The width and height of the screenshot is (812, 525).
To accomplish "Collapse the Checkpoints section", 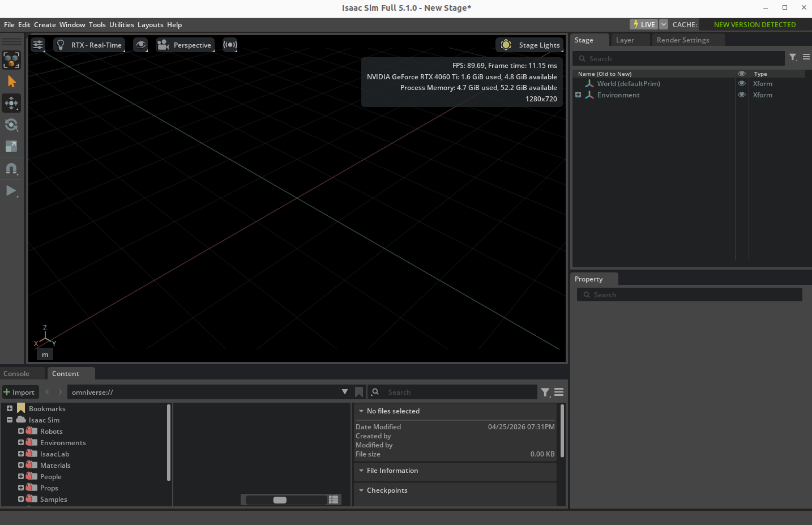I will click(x=361, y=490).
